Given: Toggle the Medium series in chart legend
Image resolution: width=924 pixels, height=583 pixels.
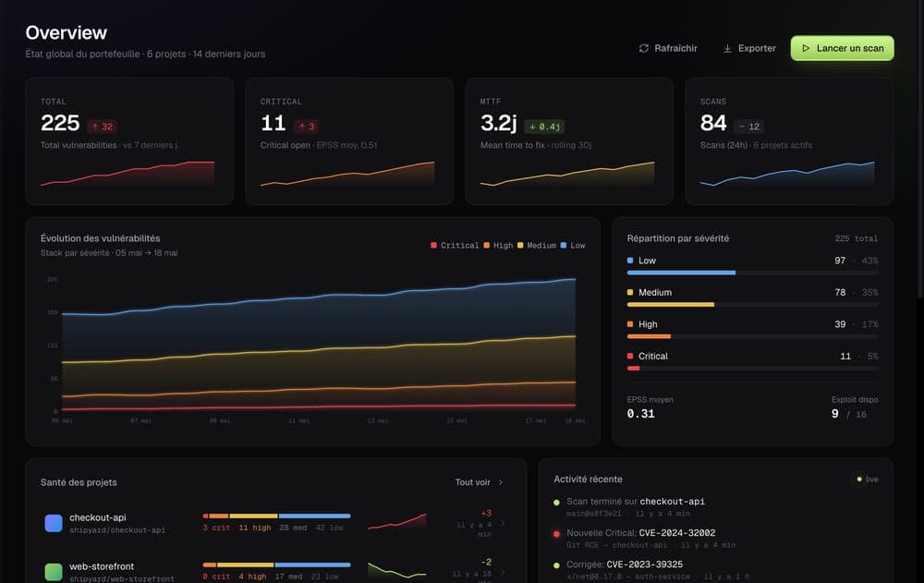Looking at the screenshot, I should (x=536, y=245).
